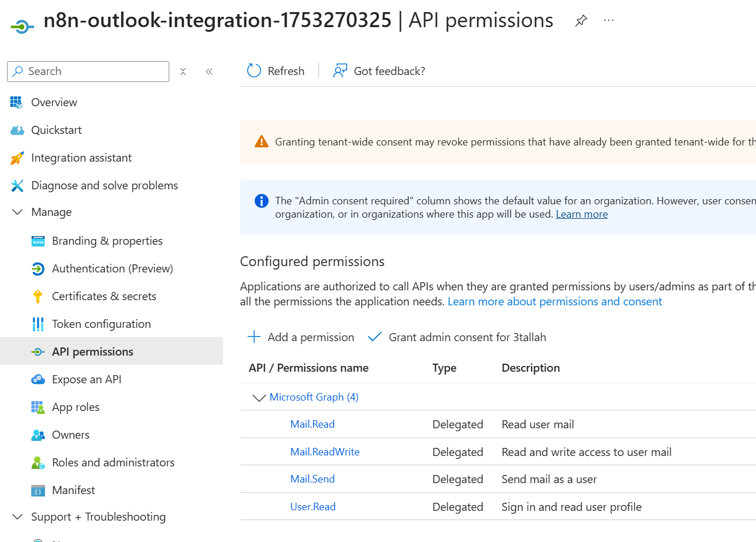
Task: Open the User.Read permission link
Action: point(313,507)
